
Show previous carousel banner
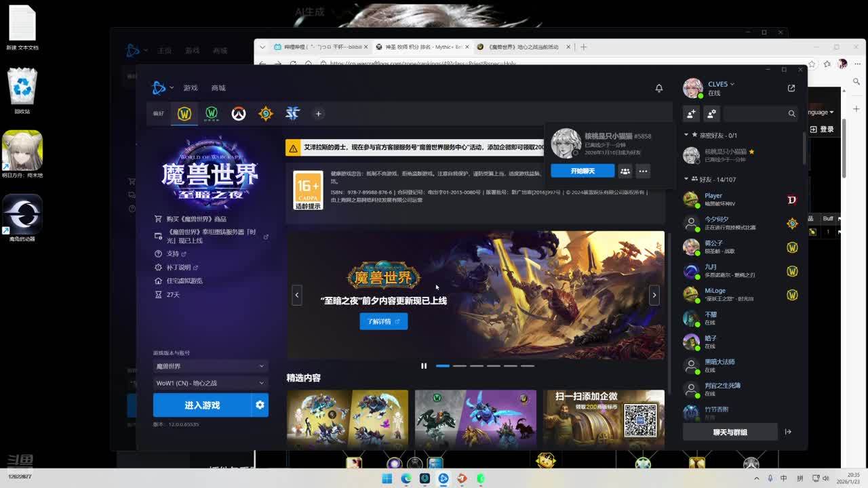point(296,295)
